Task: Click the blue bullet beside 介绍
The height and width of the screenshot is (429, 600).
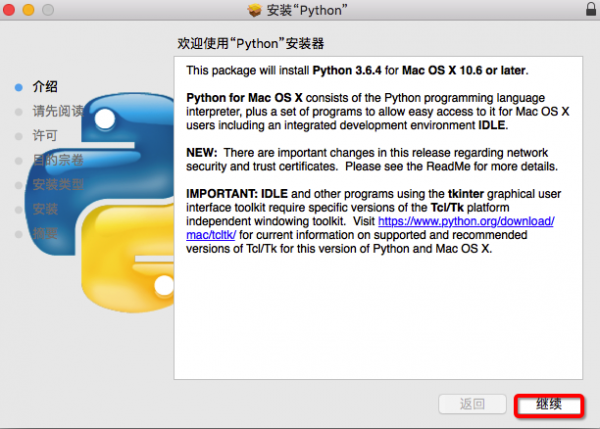Action: point(18,88)
